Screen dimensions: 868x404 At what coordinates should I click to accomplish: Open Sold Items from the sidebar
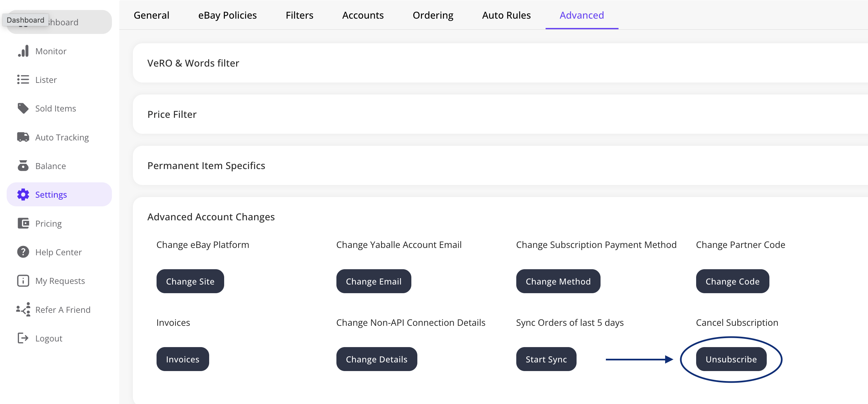point(59,108)
